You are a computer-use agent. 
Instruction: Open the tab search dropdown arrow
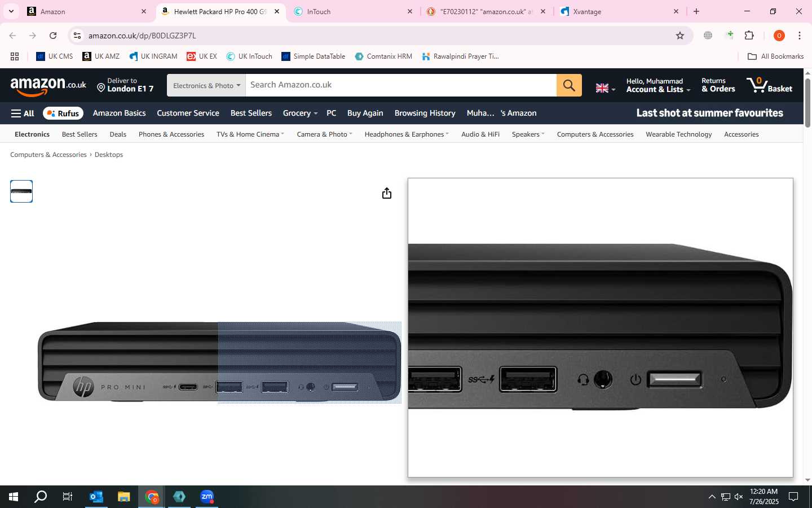pos(11,11)
